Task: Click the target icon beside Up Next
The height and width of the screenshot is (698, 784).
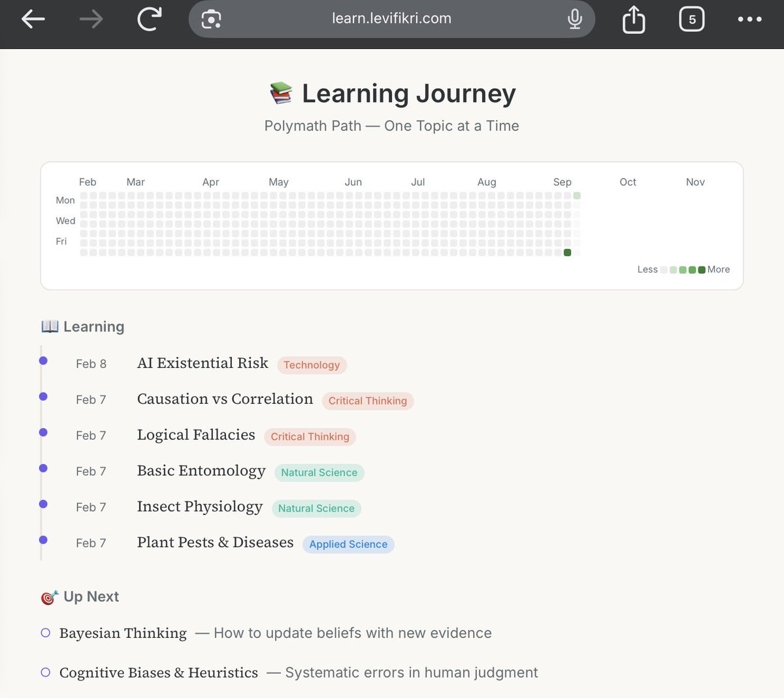Action: [x=50, y=597]
